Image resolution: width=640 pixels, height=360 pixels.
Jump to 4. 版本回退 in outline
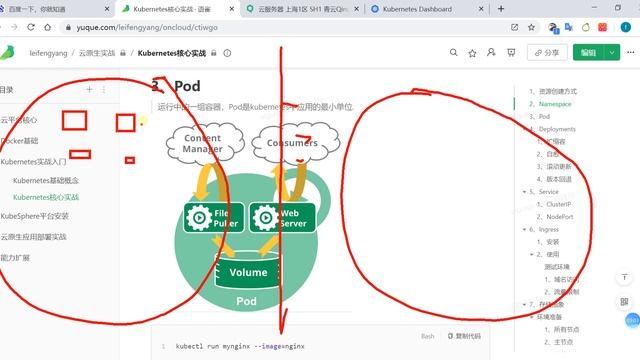[554, 179]
